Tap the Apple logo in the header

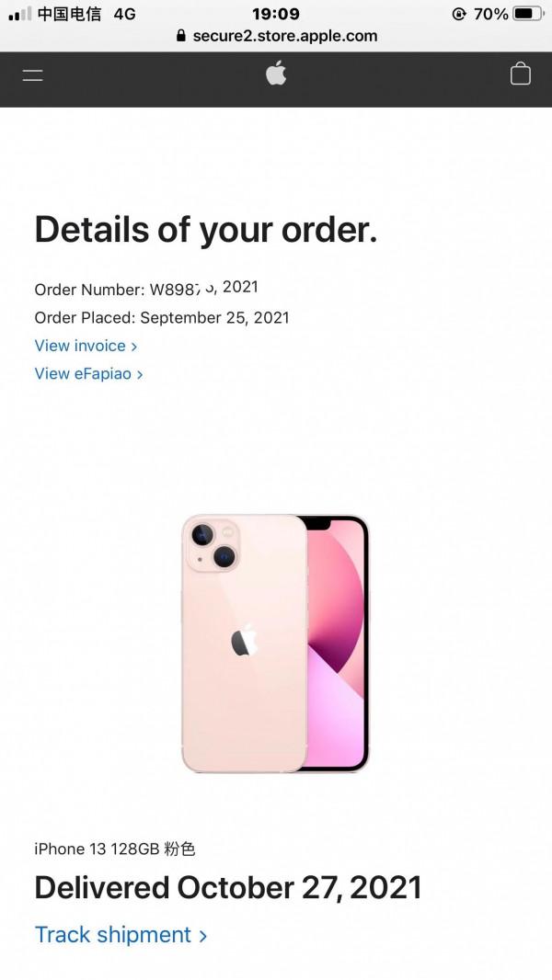point(276,74)
